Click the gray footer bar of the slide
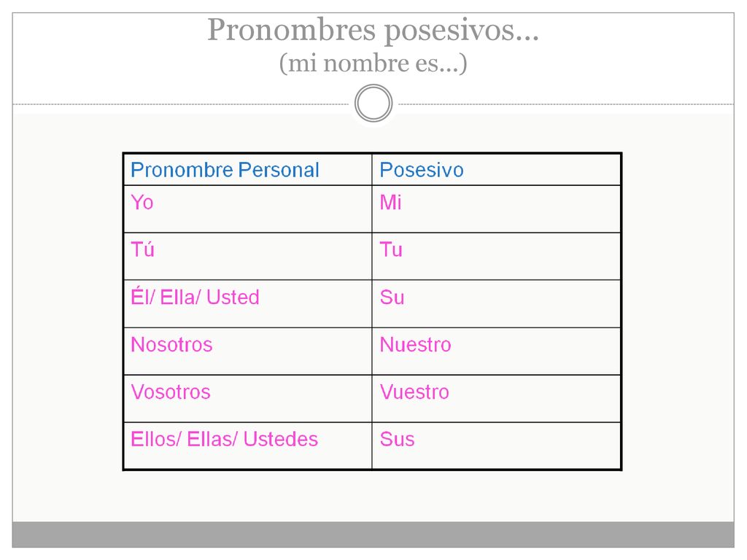This screenshot has width=747, height=560. coord(373,534)
